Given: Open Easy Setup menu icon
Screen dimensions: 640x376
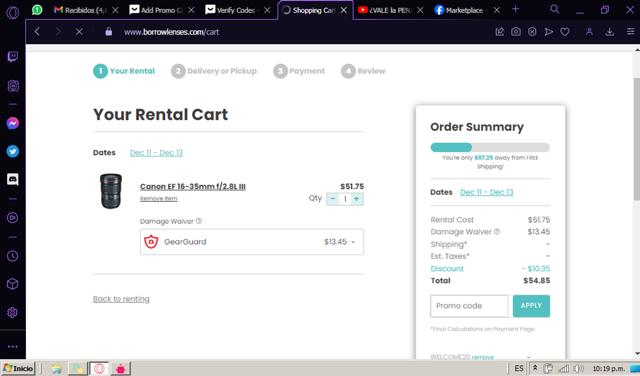Looking at the screenshot, I should (631, 31).
